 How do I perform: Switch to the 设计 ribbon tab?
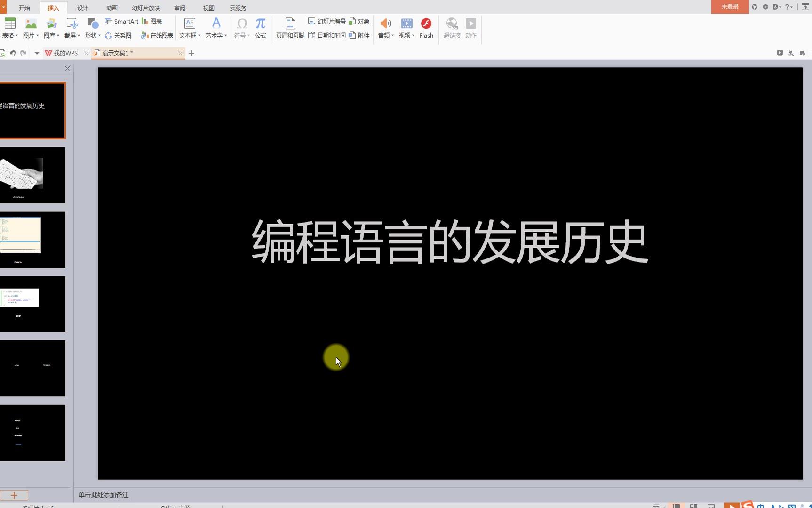point(82,8)
